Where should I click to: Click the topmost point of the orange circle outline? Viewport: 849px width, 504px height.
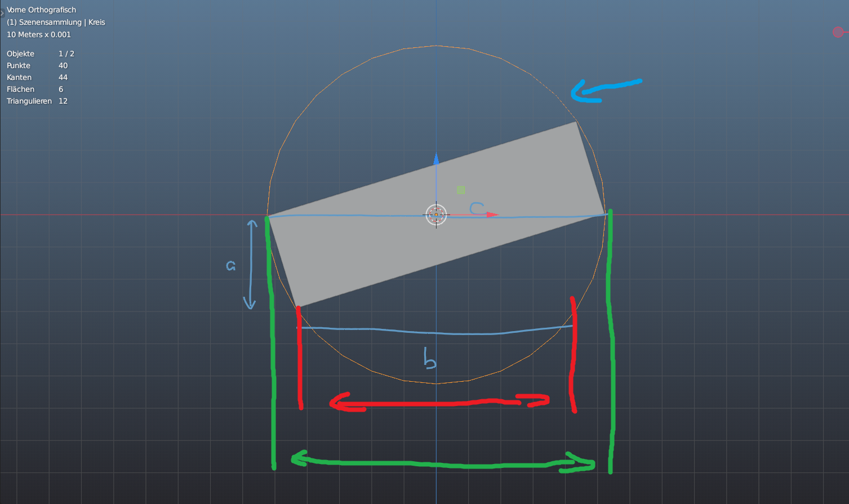click(436, 46)
